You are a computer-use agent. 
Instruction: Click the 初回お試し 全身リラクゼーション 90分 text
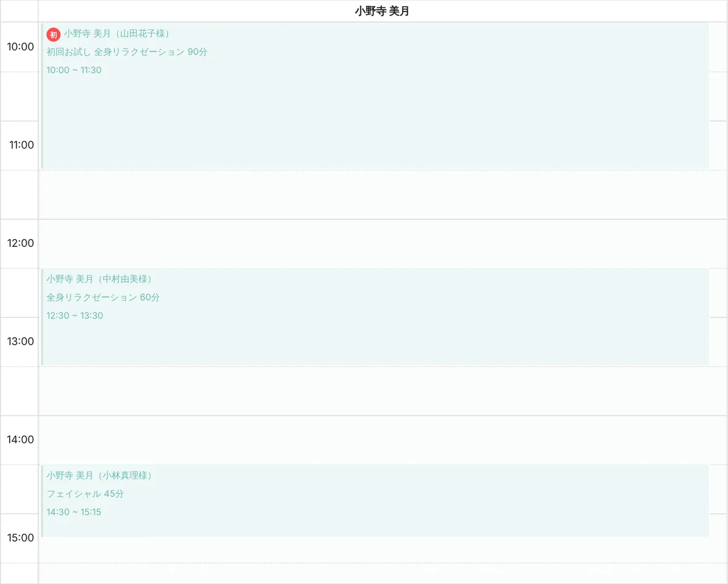(x=127, y=52)
